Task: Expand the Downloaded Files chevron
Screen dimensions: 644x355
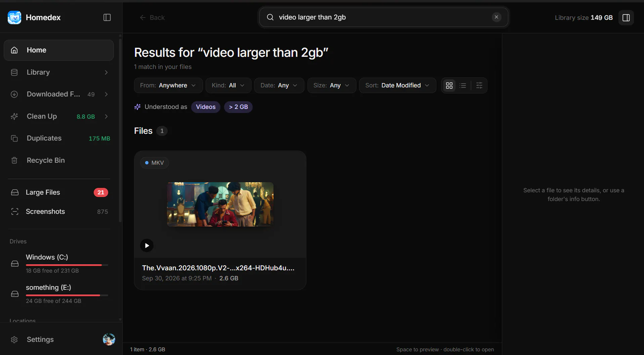Action: (106, 94)
